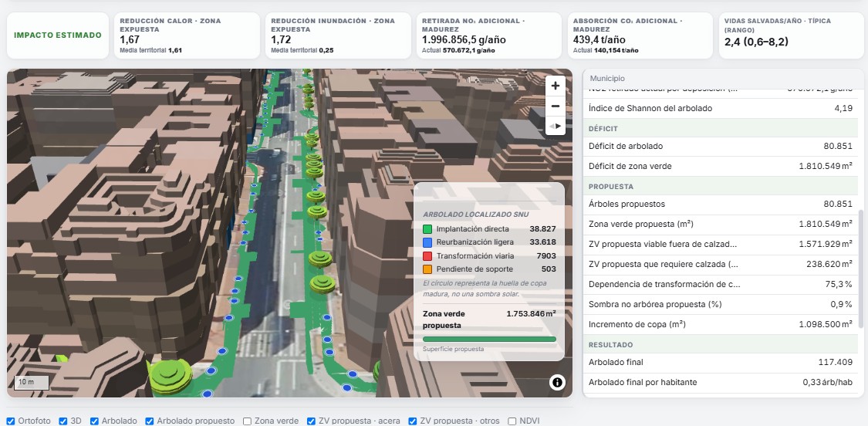Zoom in the map with plus button
Screen dimensions: 868x426
(556, 86)
